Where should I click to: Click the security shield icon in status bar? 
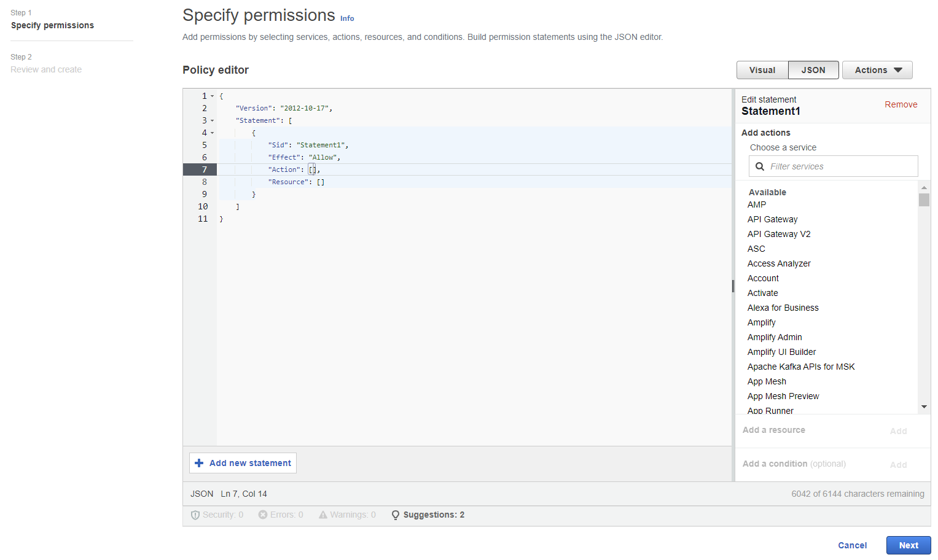pos(195,515)
